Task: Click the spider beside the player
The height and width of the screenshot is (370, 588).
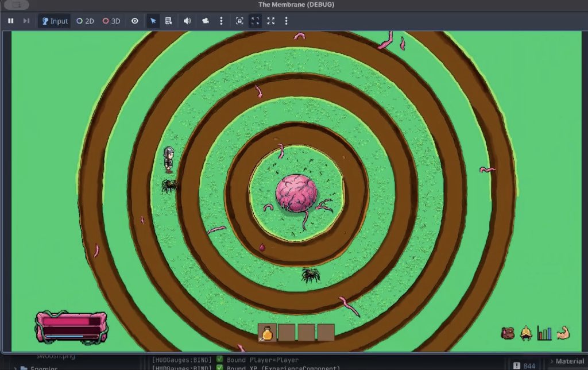Action: click(x=169, y=186)
